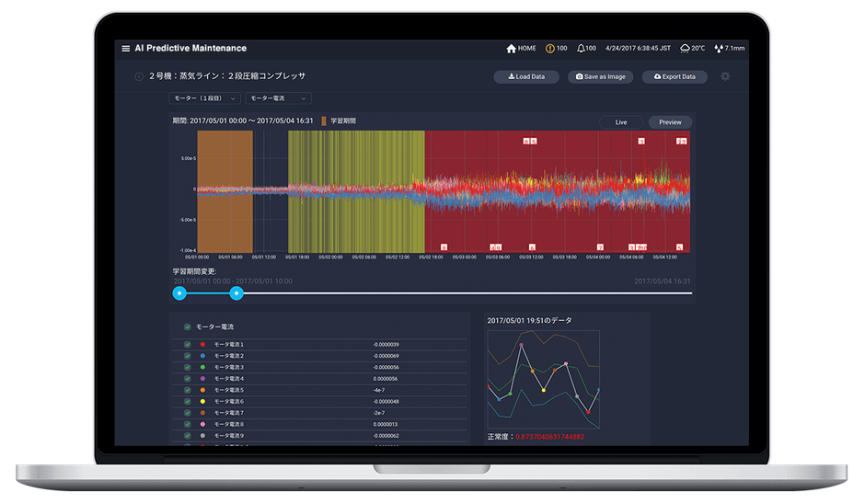Uncheck the モーター電流1 checkbox
The height and width of the screenshot is (504, 865).
tap(188, 345)
